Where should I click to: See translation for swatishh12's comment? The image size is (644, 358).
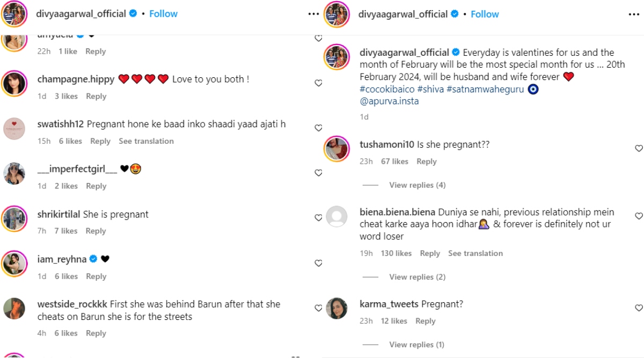pos(146,141)
